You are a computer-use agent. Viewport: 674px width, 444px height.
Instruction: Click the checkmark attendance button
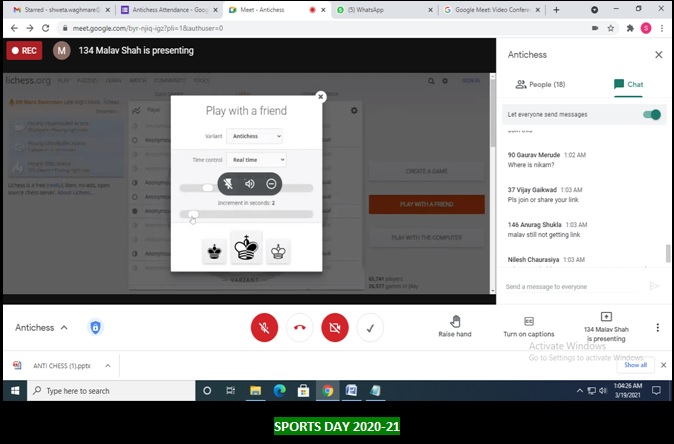tap(370, 328)
